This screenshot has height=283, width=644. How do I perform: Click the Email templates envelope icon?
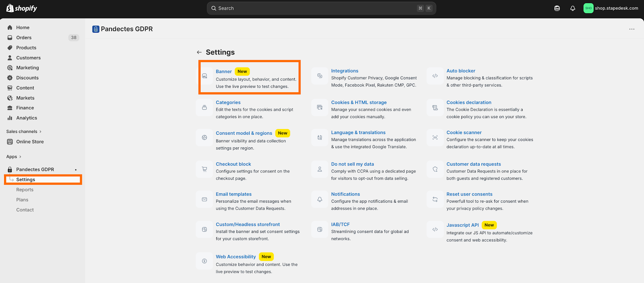(204, 199)
